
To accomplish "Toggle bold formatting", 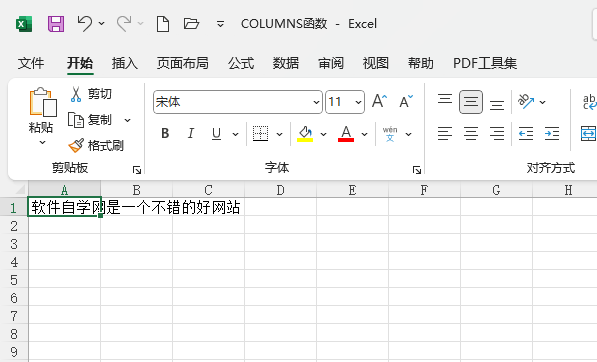I will point(165,134).
